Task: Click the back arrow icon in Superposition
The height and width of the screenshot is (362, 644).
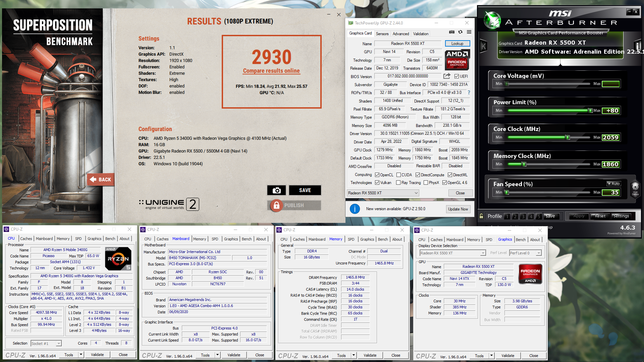Action: (93, 179)
